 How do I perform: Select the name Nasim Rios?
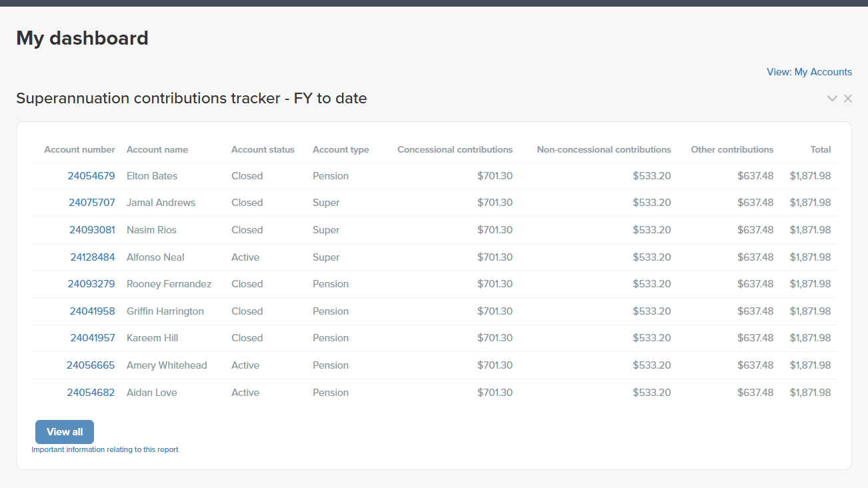pos(151,230)
